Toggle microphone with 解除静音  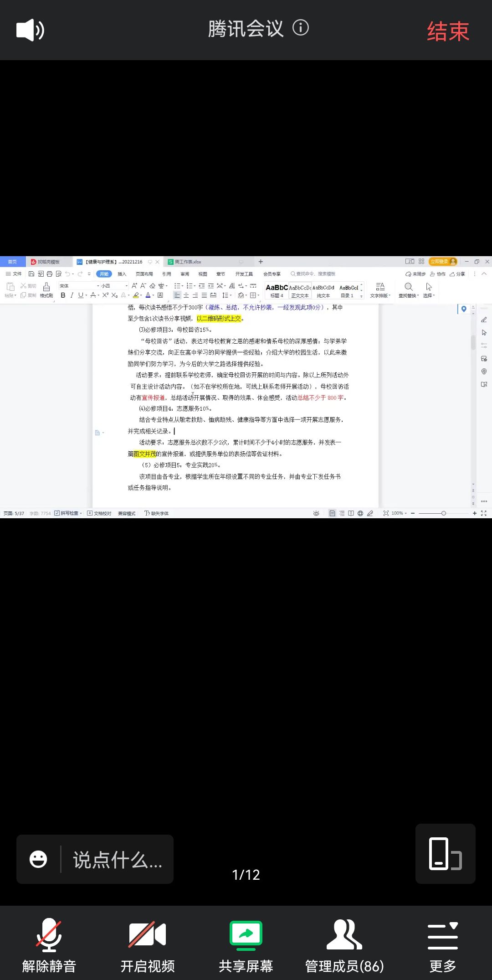(49, 946)
